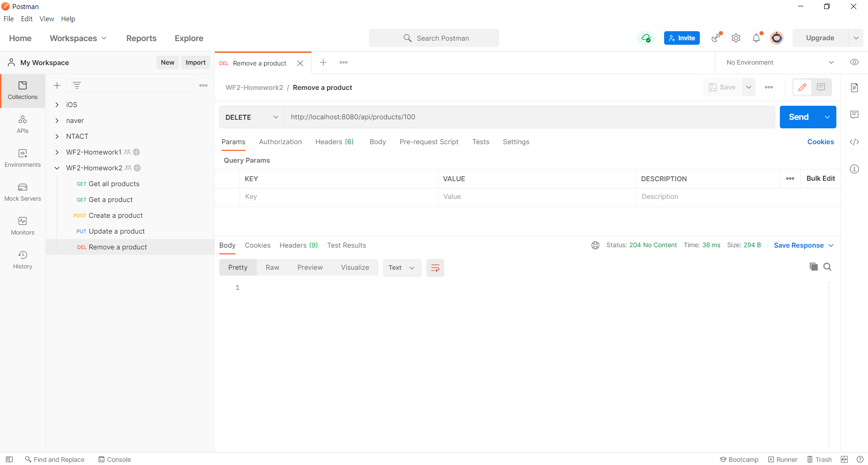Image resolution: width=868 pixels, height=465 pixels.
Task: Open the Workspaces dropdown menu
Action: [78, 38]
